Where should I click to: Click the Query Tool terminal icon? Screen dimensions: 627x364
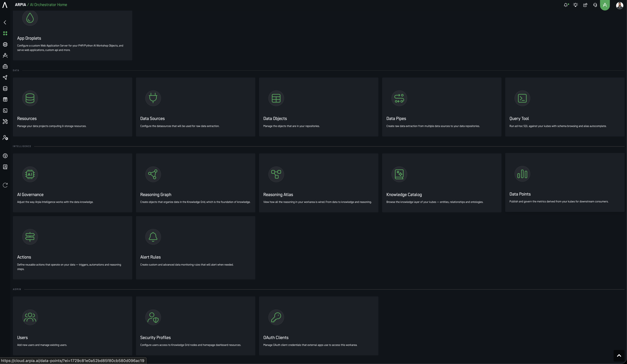522,98
